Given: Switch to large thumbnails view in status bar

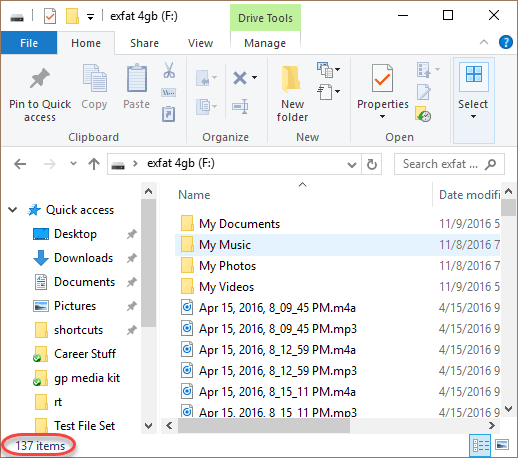Looking at the screenshot, I should 502,445.
